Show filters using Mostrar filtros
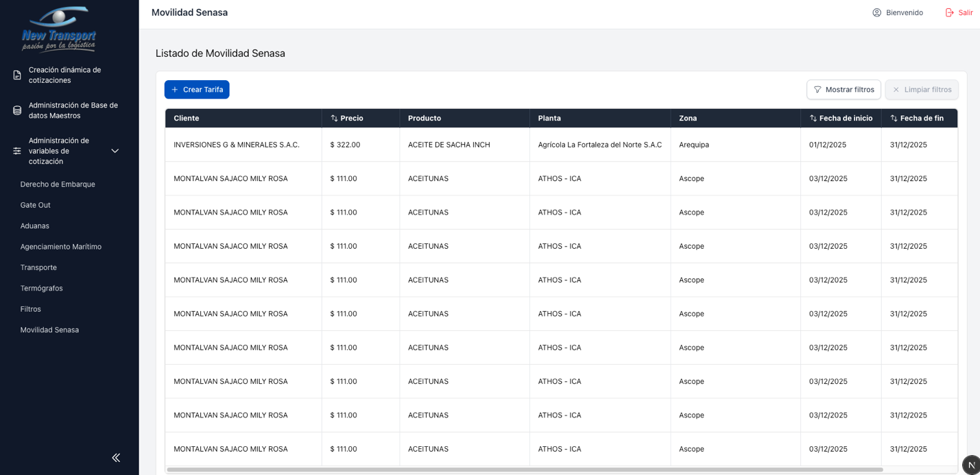Image resolution: width=980 pixels, height=475 pixels. click(844, 90)
